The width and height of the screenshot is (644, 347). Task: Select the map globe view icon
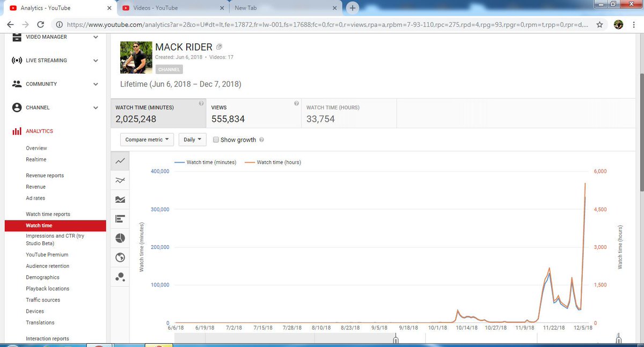tap(120, 257)
